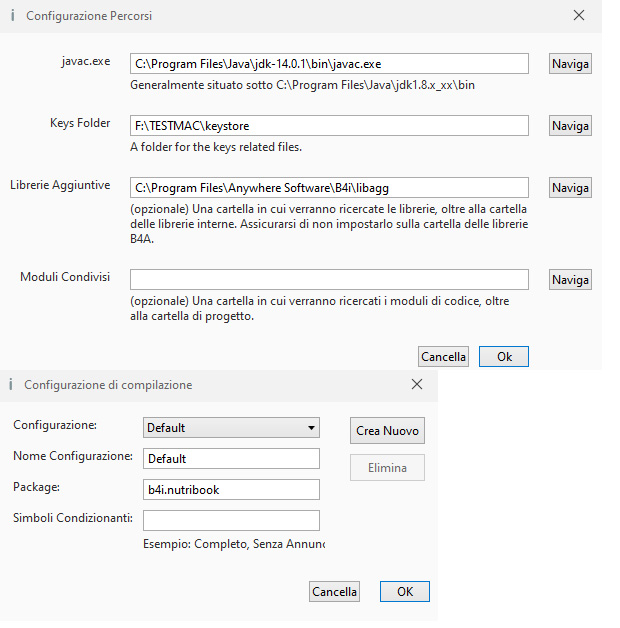Browse for Keys Folder with Naviga
This screenshot has height=628, width=620.
click(570, 126)
